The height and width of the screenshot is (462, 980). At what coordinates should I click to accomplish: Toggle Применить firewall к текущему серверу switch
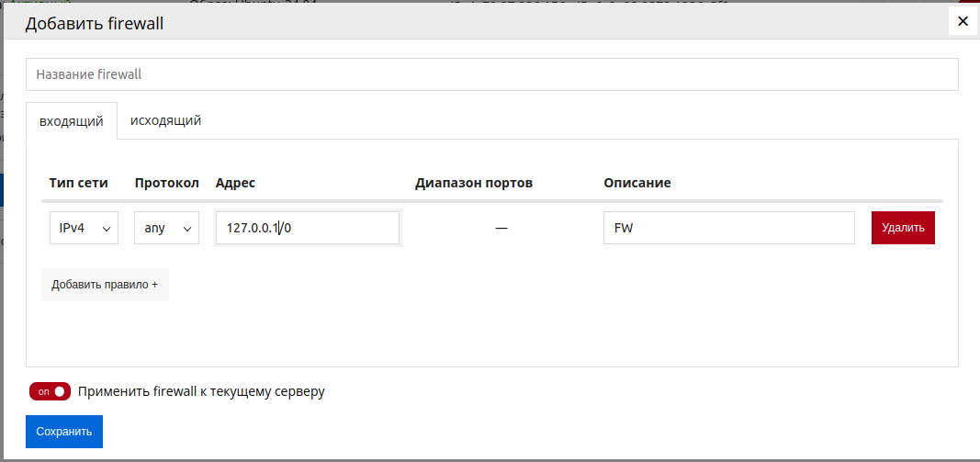pyautogui.click(x=50, y=391)
